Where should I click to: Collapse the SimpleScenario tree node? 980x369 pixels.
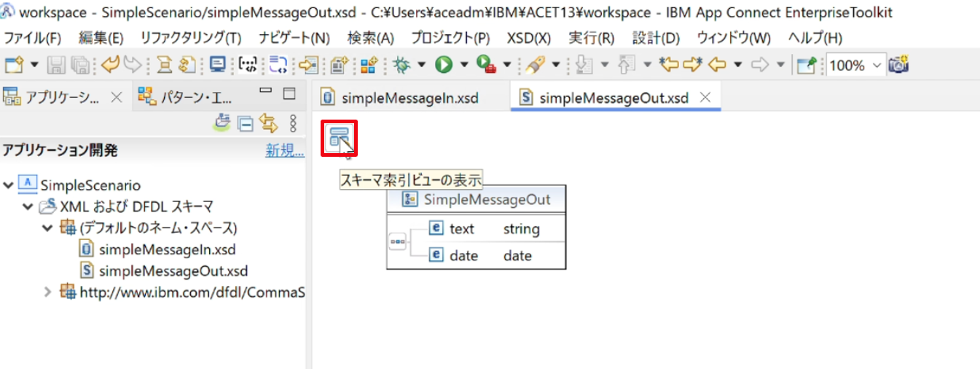[x=8, y=185]
